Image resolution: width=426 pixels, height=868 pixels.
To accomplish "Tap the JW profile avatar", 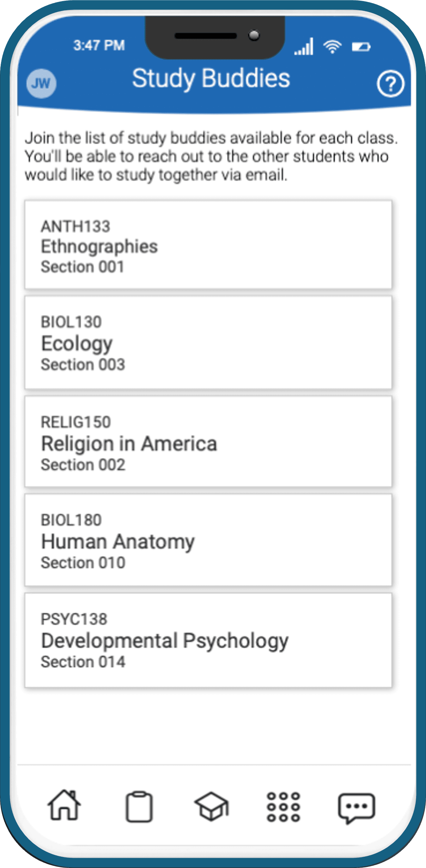I will click(x=41, y=84).
